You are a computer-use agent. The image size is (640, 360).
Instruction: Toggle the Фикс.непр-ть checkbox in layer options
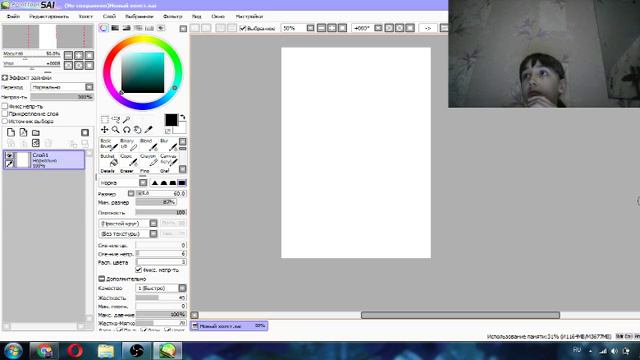coord(5,106)
